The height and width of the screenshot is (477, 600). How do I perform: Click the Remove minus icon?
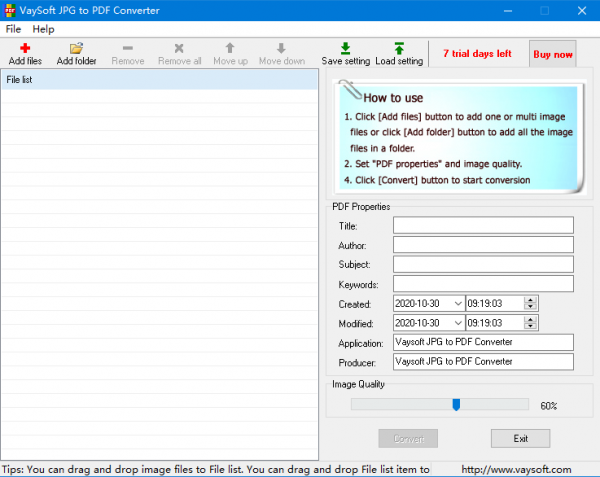coord(127,48)
